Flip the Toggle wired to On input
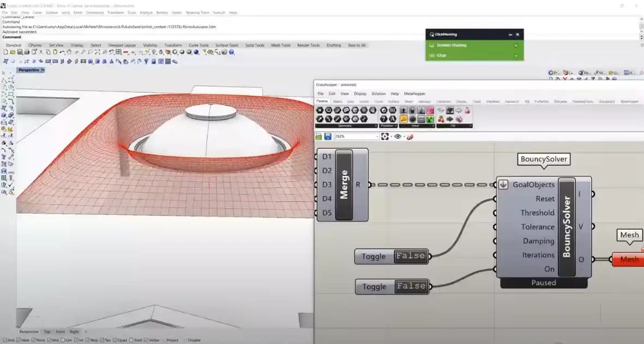This screenshot has width=644, height=344. pyautogui.click(x=411, y=286)
